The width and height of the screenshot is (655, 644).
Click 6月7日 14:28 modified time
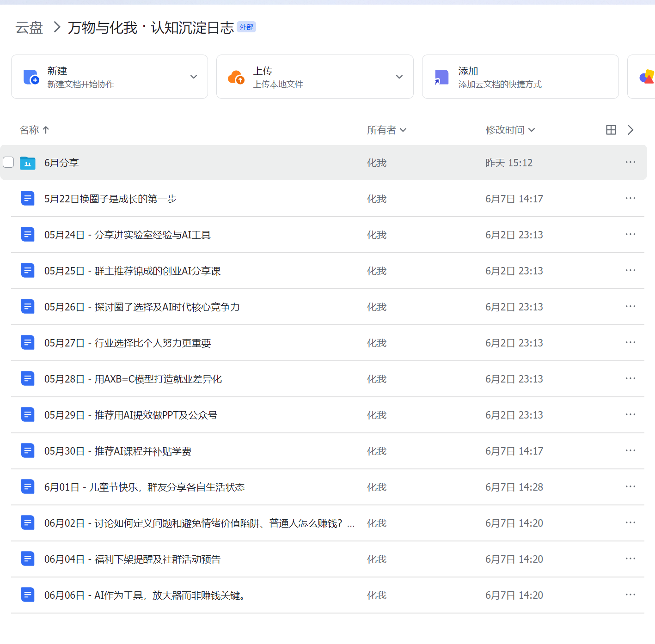pyautogui.click(x=514, y=487)
